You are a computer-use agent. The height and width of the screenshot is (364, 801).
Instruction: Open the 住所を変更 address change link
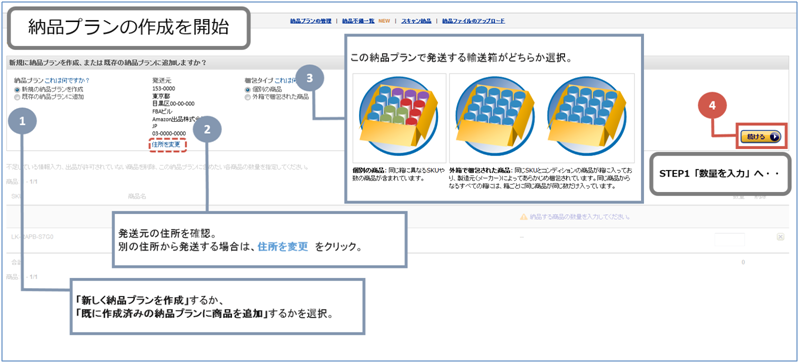pos(167,145)
